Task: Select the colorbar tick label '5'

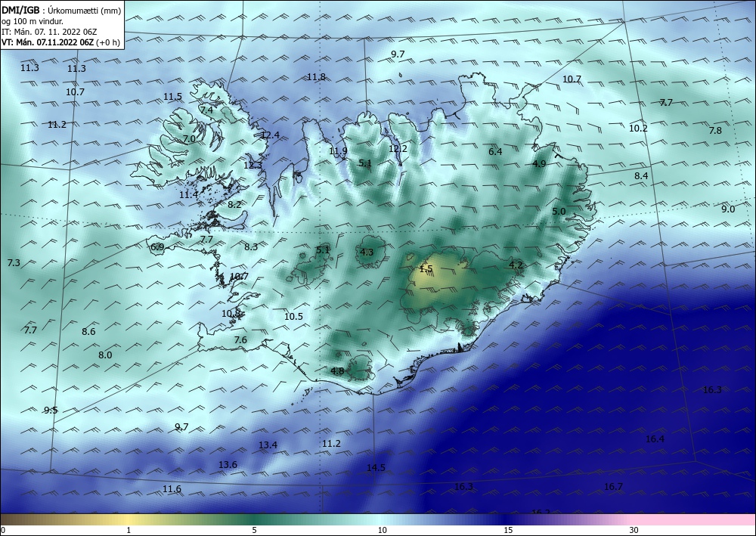Action: [255, 530]
